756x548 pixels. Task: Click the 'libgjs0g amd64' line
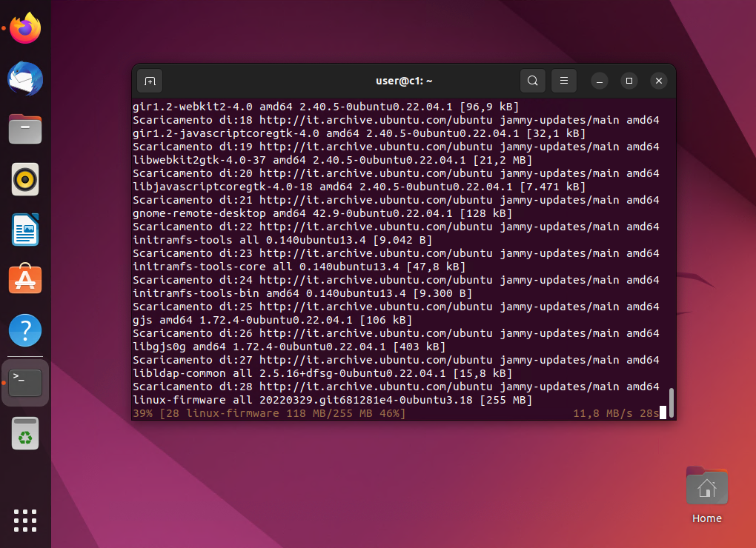(x=289, y=347)
